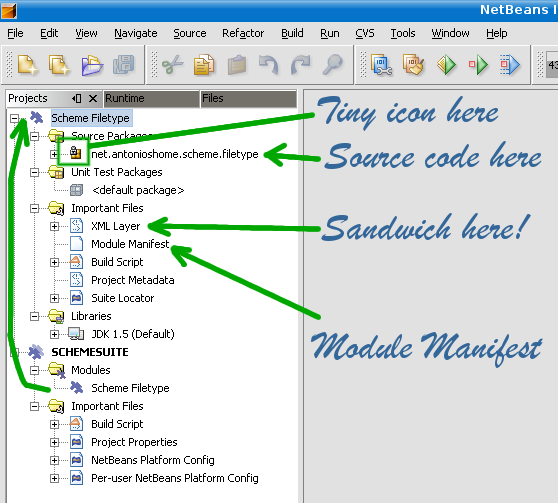Collapse the Modules node in SCHEMESUITE
This screenshot has height=503, width=558.
35,370
